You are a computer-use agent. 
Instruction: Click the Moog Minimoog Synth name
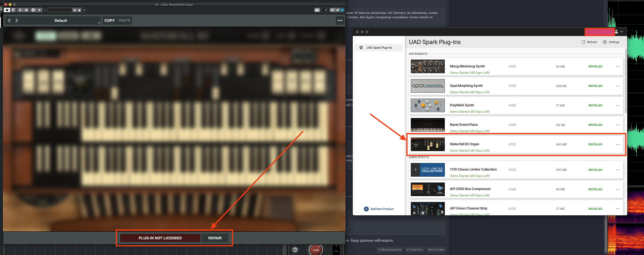tap(467, 66)
